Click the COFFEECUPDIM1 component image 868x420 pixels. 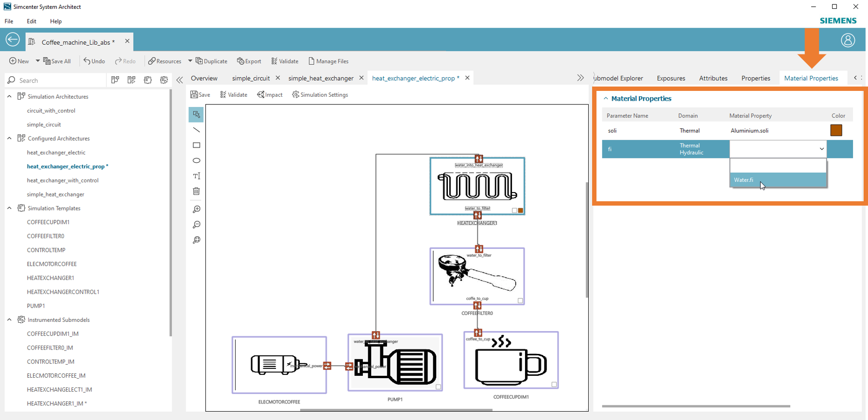(x=511, y=360)
